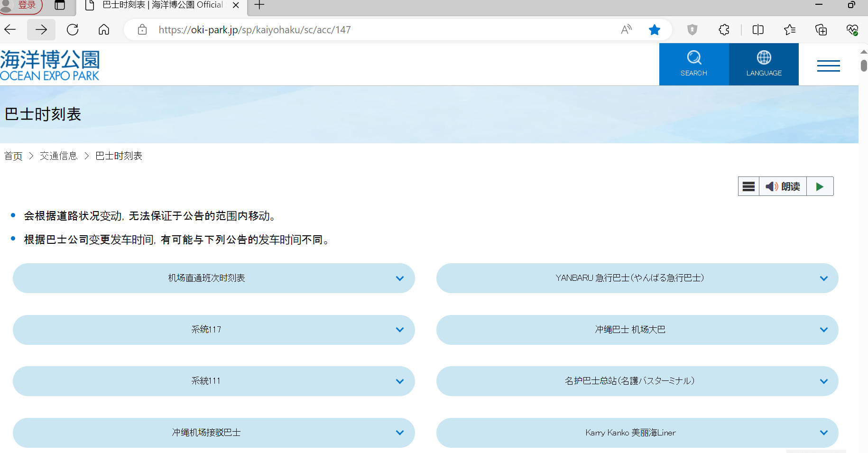868x453 pixels.
Task: Click the 巴士时刻表 page heading
Action: click(43, 114)
